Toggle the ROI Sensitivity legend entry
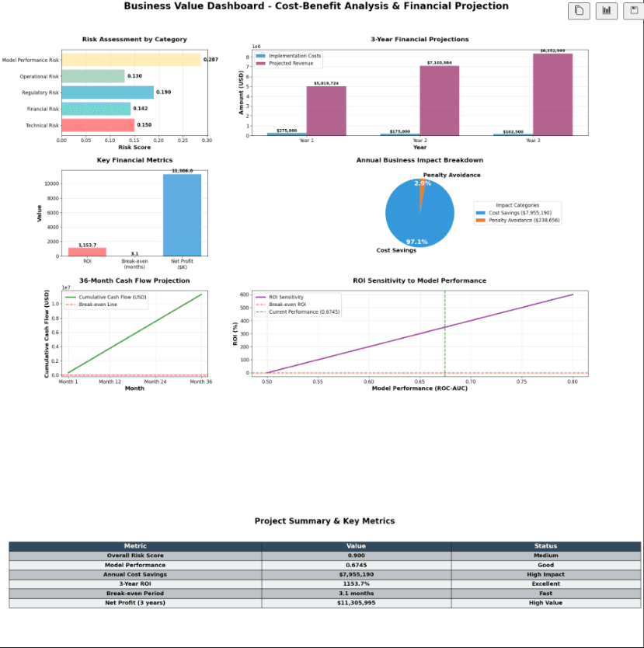 (294, 297)
